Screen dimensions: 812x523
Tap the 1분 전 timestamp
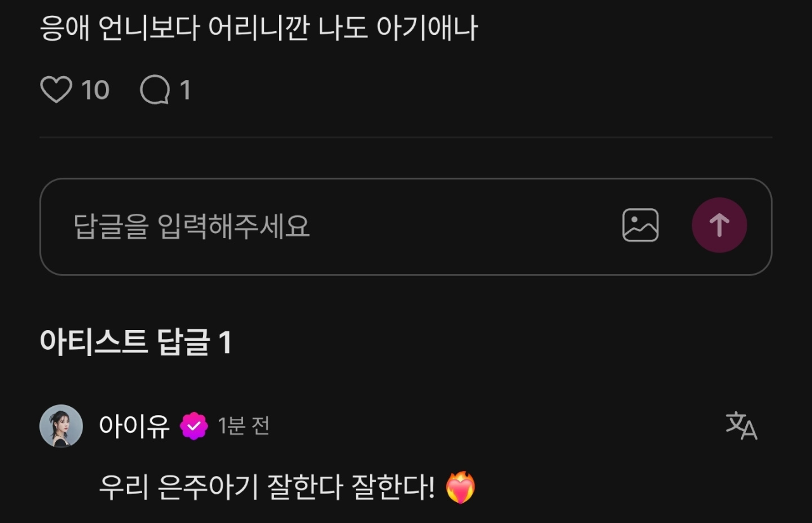[x=244, y=426]
